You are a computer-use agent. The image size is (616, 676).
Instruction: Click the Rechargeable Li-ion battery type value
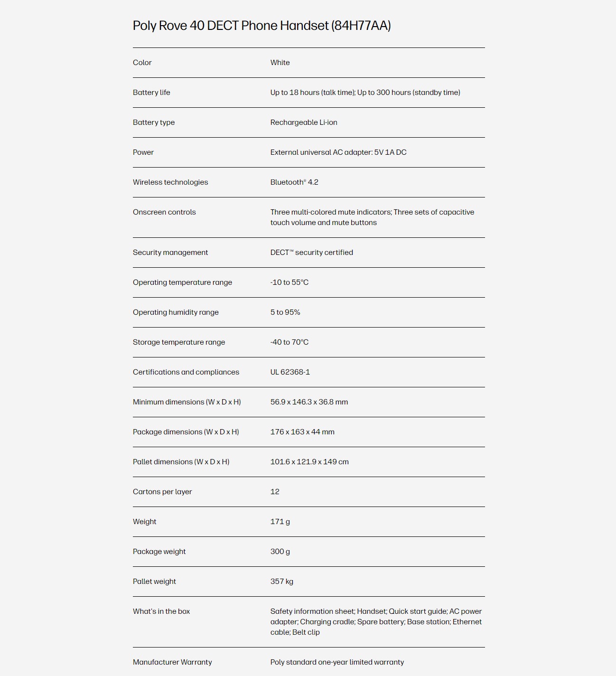tap(304, 122)
